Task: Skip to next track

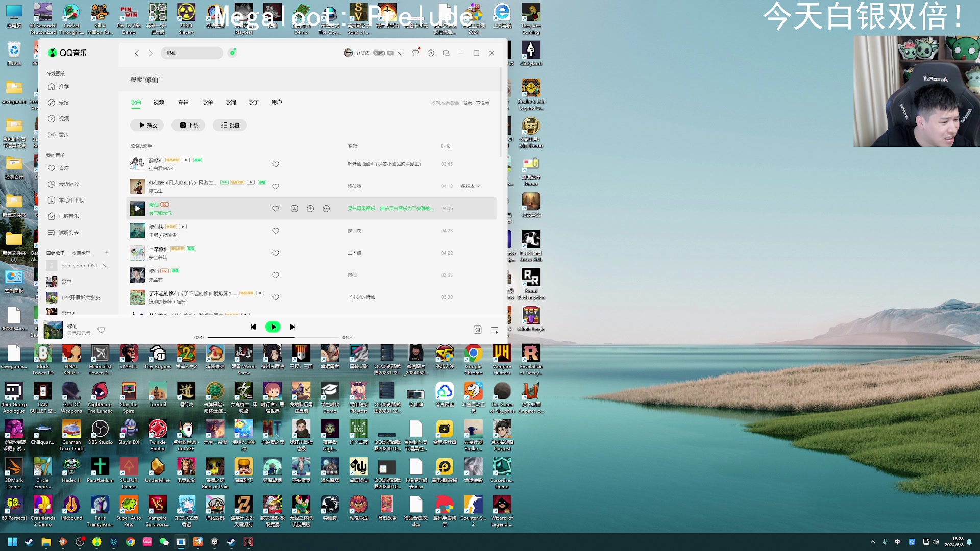Action: pyautogui.click(x=292, y=327)
